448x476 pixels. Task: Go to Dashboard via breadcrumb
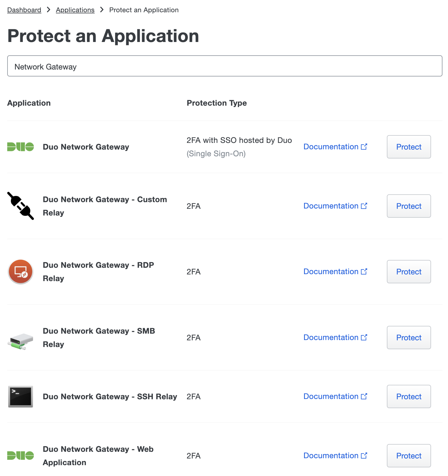[24, 10]
